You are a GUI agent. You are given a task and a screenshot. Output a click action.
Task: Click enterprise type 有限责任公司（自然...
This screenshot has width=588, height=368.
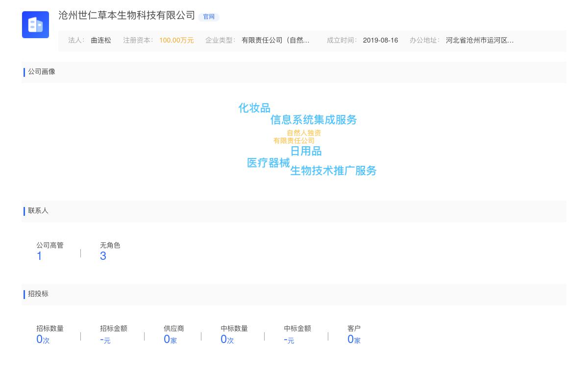tap(275, 41)
